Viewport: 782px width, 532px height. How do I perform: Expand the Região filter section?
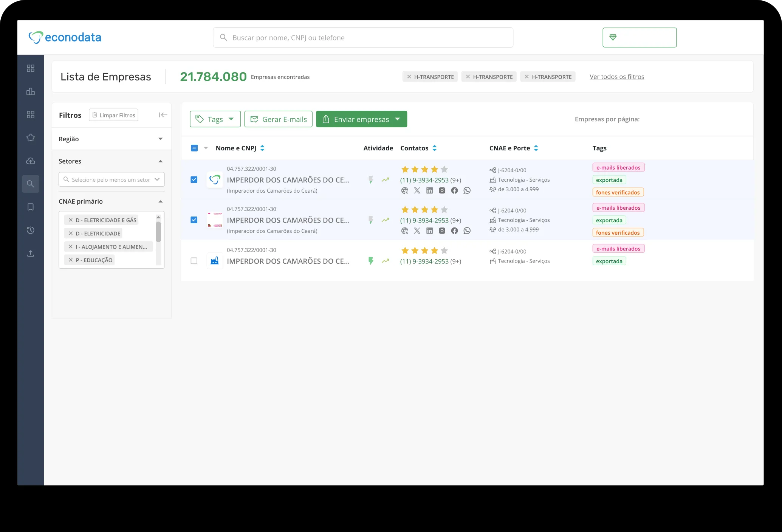(x=161, y=139)
